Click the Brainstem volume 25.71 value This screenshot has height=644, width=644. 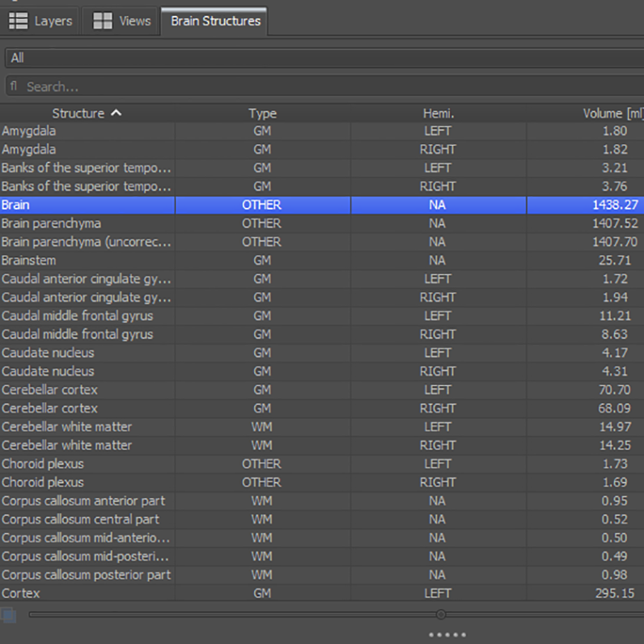point(614,261)
